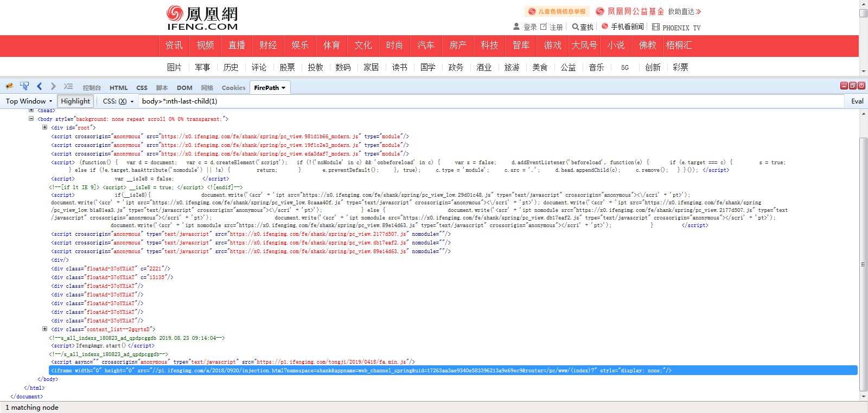
Task: Turn off Firebug with the red power icon
Action: [x=861, y=86]
